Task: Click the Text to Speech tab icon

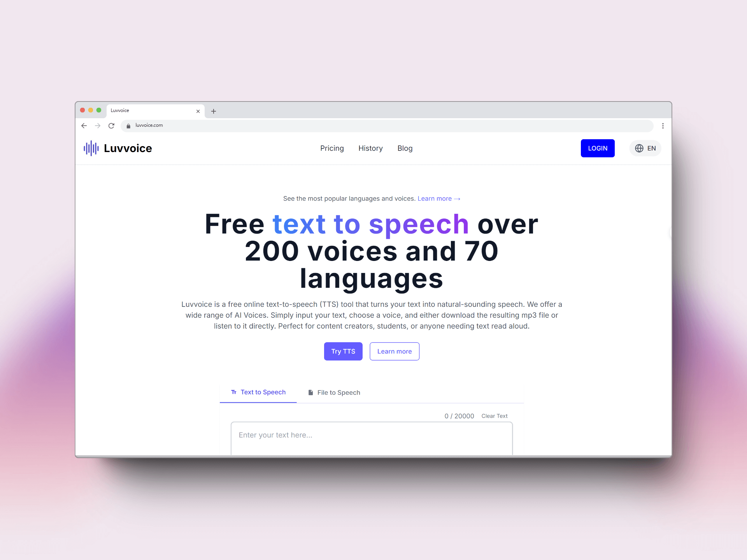Action: [233, 392]
